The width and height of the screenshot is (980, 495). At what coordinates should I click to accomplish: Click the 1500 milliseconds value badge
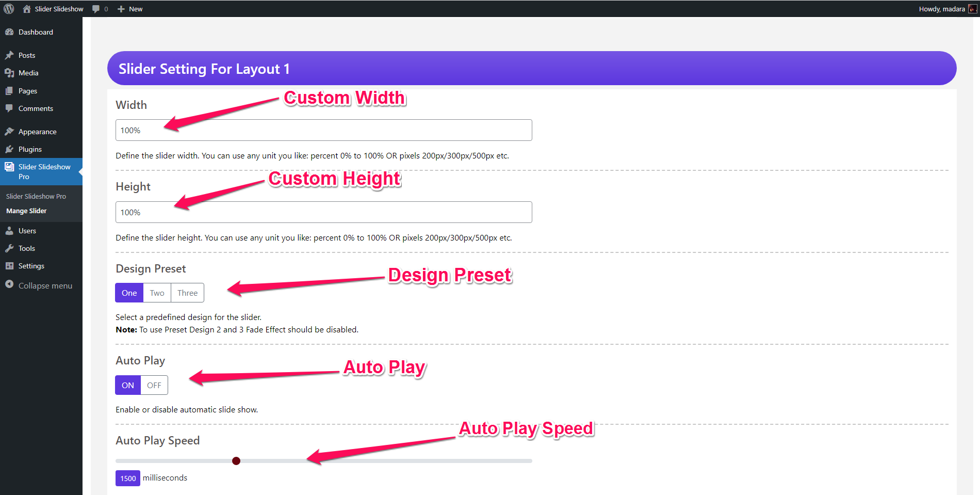(128, 478)
